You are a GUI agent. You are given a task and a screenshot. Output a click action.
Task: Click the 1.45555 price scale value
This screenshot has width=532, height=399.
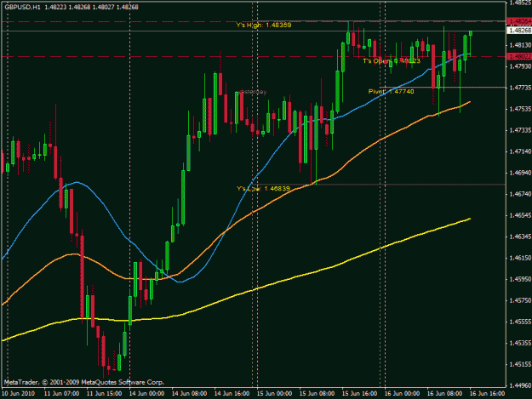[x=520, y=322]
